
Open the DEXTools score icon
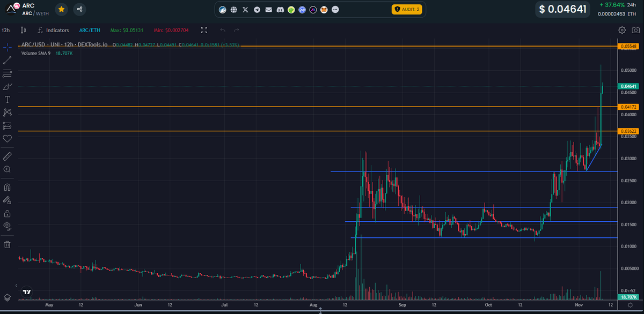[223, 10]
